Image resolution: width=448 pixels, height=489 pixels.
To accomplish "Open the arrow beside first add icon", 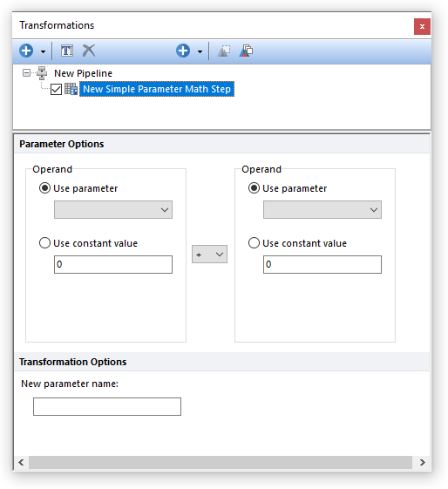I will (x=43, y=51).
